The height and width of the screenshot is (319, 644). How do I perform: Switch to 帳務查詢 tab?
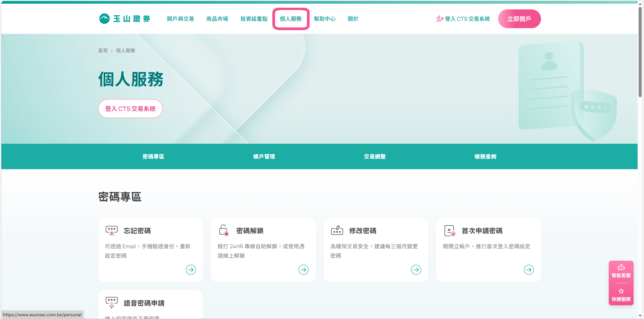[x=485, y=156]
